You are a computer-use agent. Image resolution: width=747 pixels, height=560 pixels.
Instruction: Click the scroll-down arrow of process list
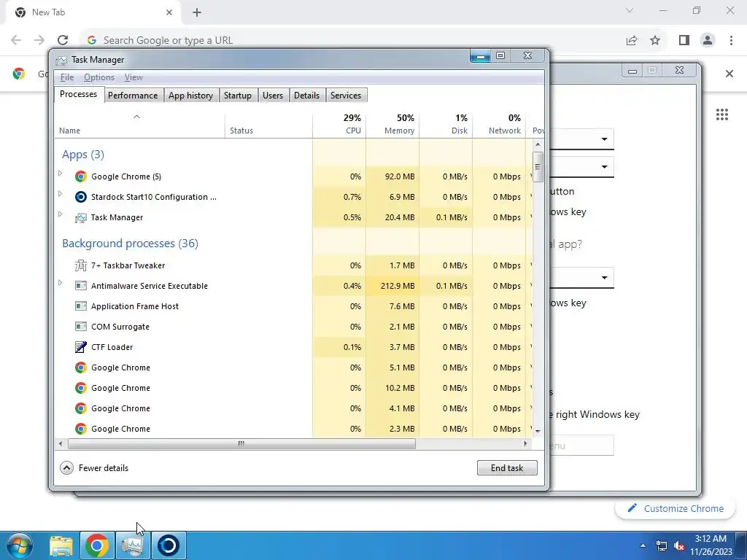(538, 432)
